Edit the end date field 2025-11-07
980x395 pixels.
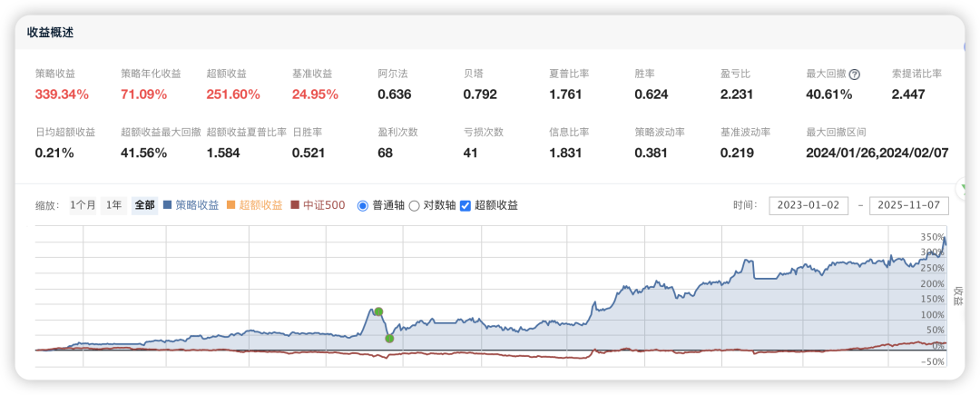[909, 205]
